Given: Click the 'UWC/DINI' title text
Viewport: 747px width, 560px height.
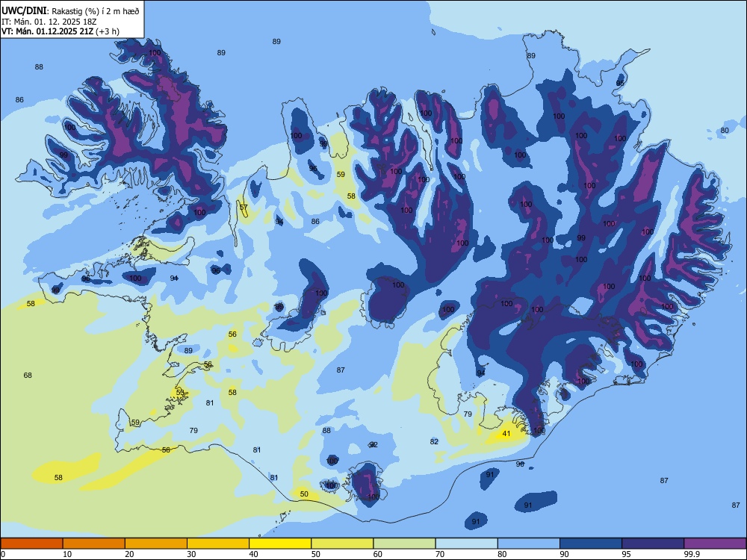Looking at the screenshot, I should click(24, 11).
